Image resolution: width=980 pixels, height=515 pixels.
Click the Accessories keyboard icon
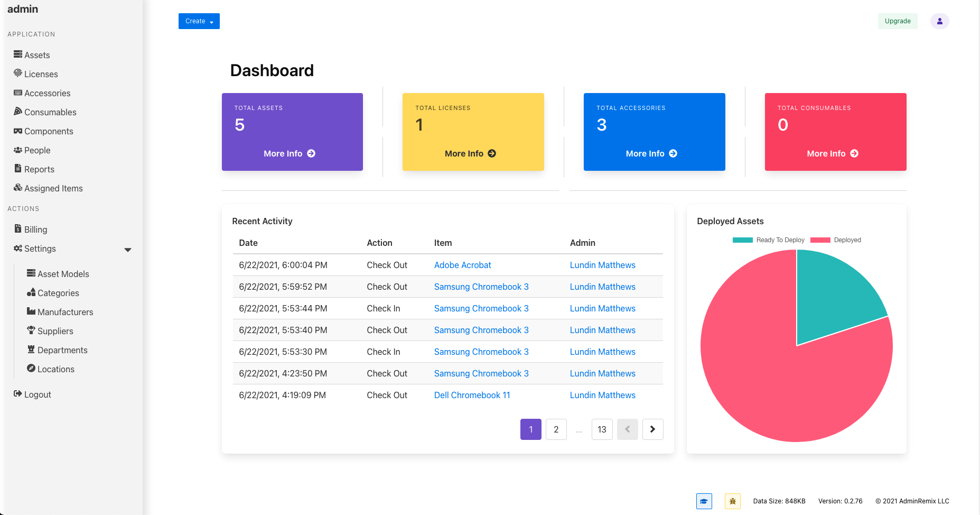click(18, 93)
